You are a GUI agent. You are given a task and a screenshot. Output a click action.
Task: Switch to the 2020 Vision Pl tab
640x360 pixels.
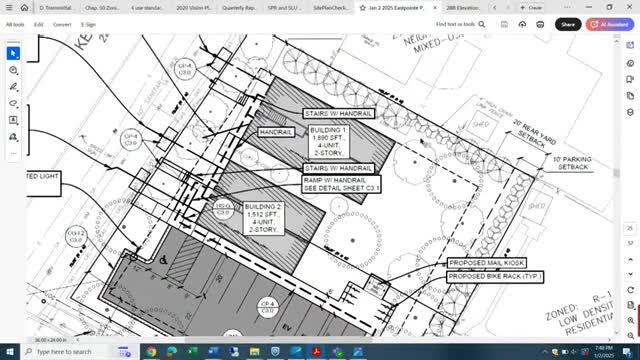[x=194, y=8]
